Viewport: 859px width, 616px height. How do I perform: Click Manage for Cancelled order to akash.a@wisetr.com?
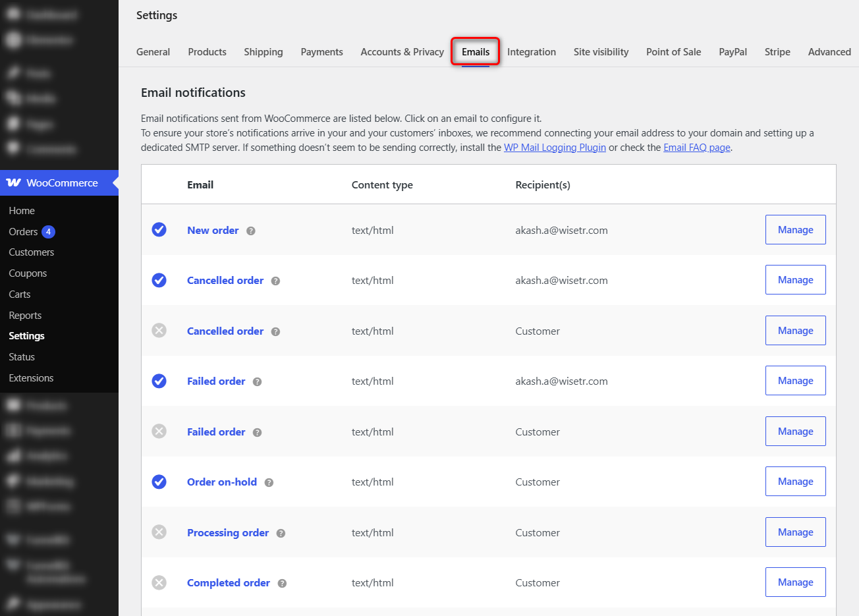pos(795,279)
